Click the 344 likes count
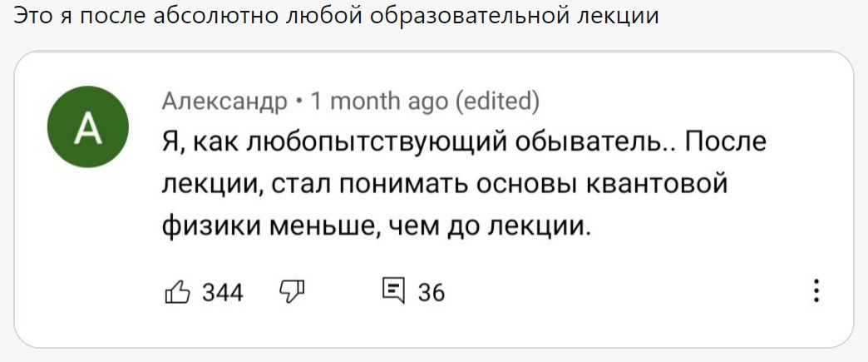Screen dimensions: 868x362 click(x=223, y=292)
